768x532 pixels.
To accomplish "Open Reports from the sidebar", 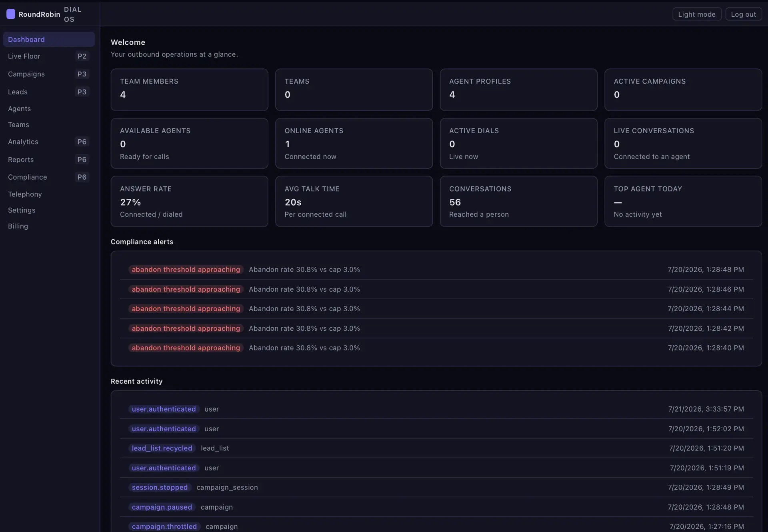I will point(48,159).
